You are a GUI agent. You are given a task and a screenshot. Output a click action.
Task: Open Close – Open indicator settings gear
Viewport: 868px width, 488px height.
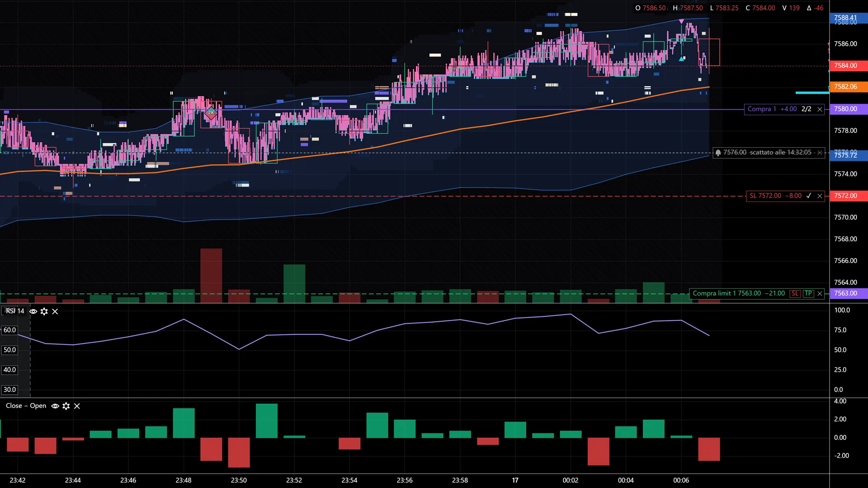(x=66, y=406)
